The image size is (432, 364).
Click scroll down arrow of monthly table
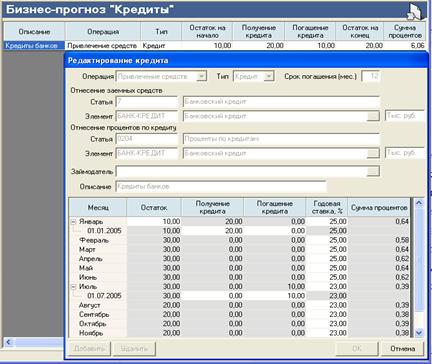click(x=419, y=332)
